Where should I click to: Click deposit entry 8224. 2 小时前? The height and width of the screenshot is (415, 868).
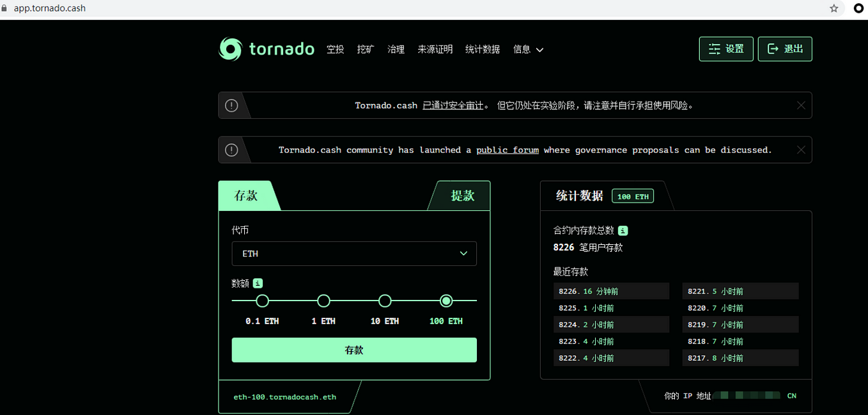(611, 325)
